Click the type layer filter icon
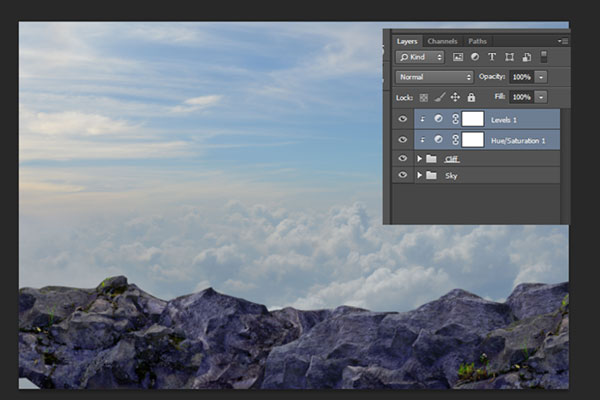Screen dimensions: 600x400 pos(491,57)
